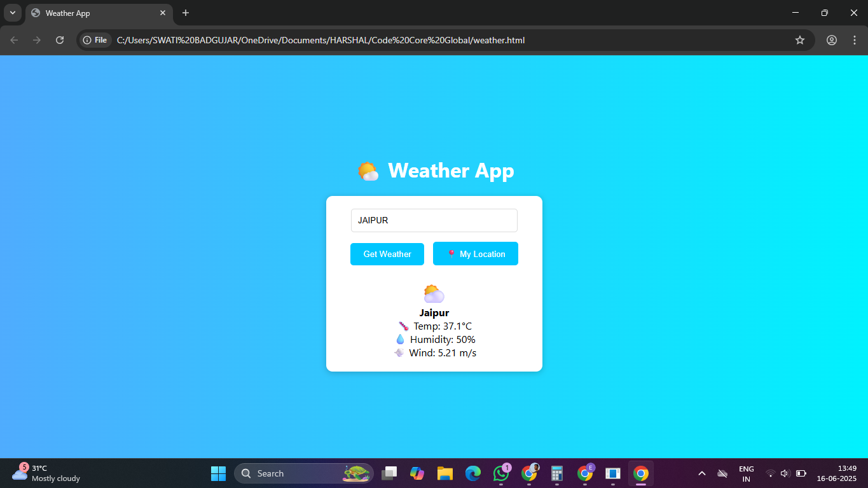
Task: Open the taskbar weather widget showing 31°C
Action: click(46, 473)
